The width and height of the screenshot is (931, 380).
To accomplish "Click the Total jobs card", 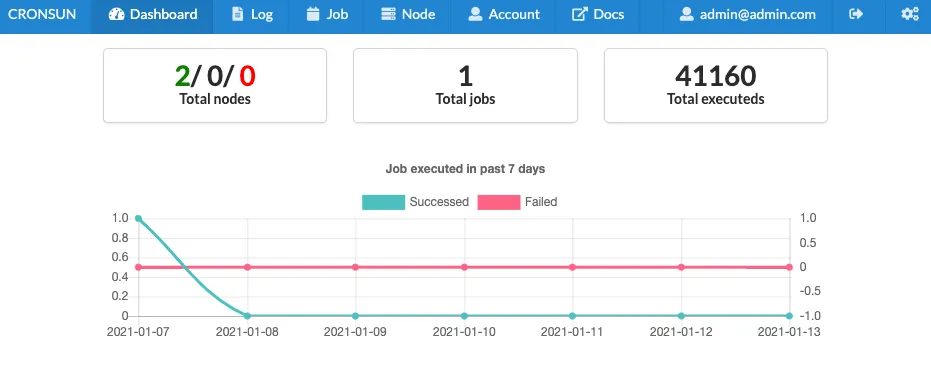I will (466, 86).
